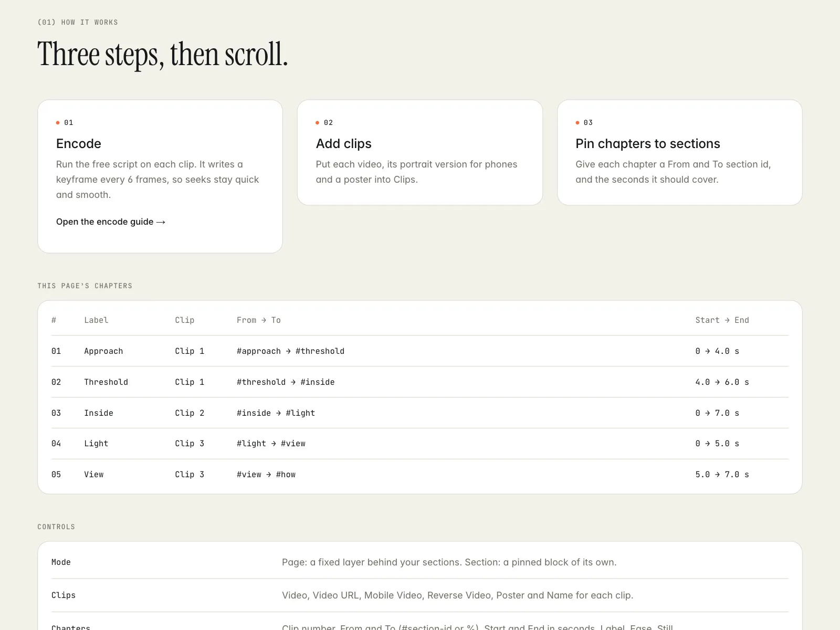The image size is (840, 630).
Task: Click the Clip 2 cell in Inside row
Action: [190, 413]
